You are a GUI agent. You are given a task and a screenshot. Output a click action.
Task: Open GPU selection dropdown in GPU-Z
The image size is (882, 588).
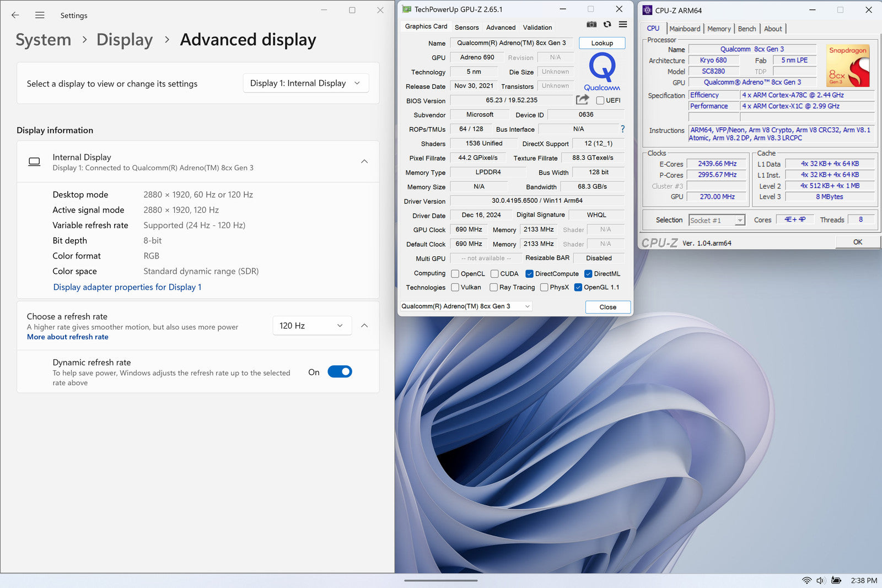coord(466,306)
